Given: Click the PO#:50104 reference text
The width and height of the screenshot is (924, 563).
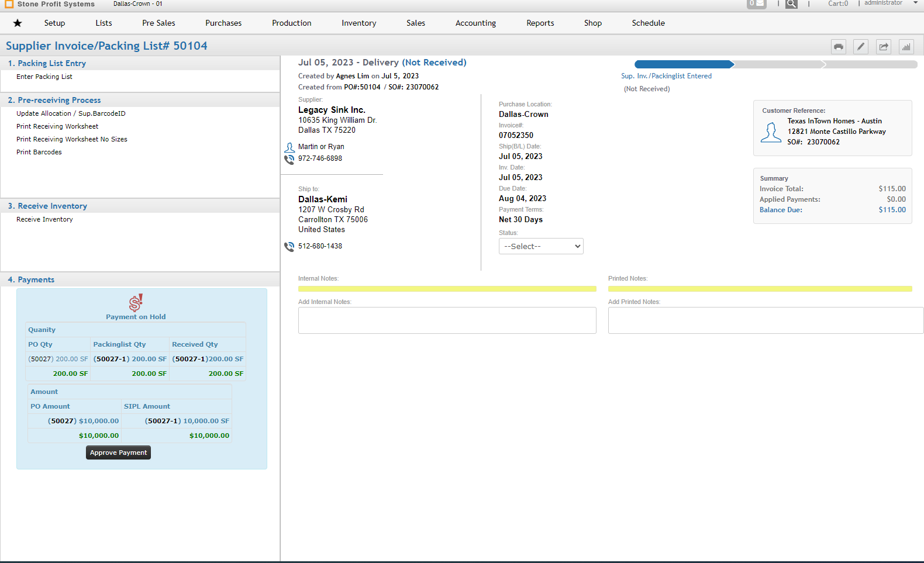Looking at the screenshot, I should tap(362, 87).
